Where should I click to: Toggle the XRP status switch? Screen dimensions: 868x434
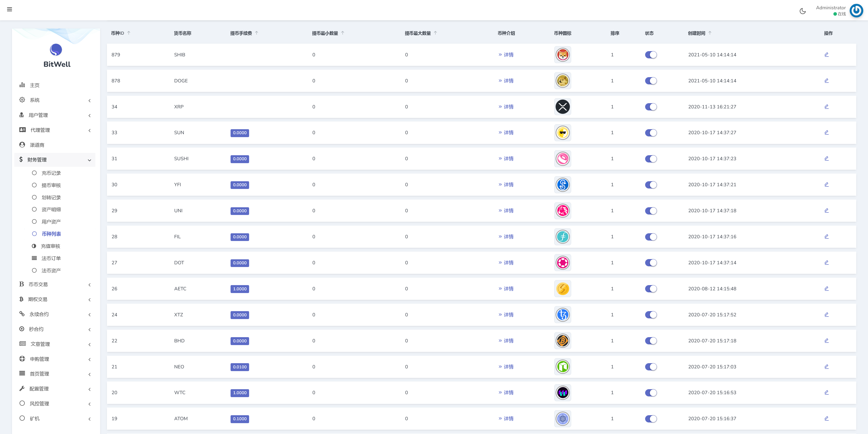point(651,107)
